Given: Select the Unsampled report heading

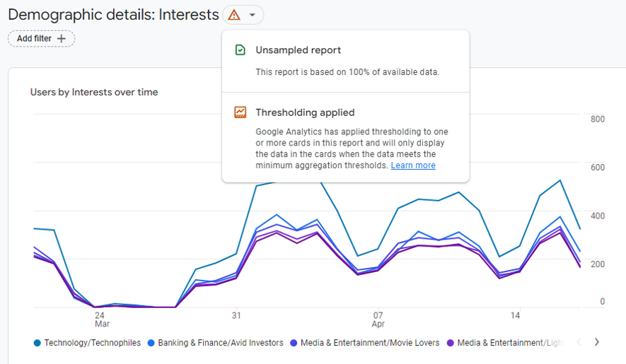Looking at the screenshot, I should pos(298,50).
